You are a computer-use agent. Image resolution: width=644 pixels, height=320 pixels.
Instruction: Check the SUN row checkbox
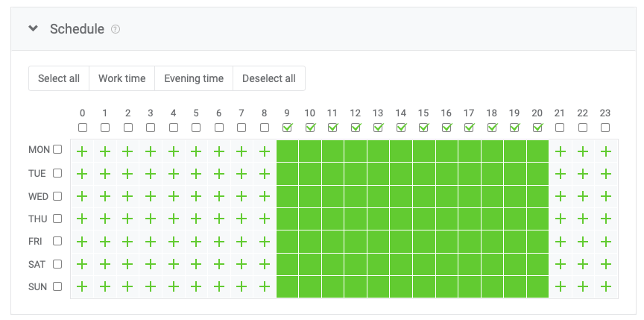[x=57, y=286]
